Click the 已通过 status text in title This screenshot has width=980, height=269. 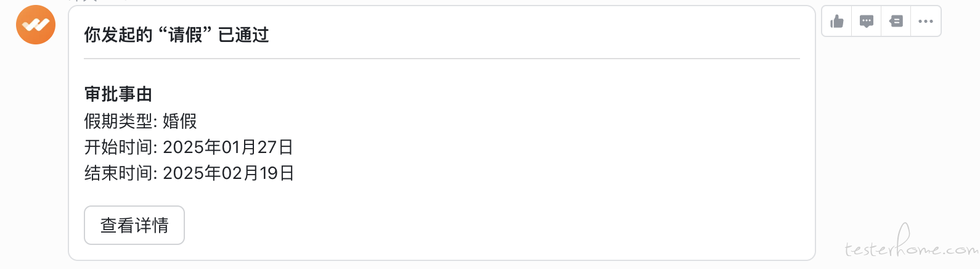(243, 35)
